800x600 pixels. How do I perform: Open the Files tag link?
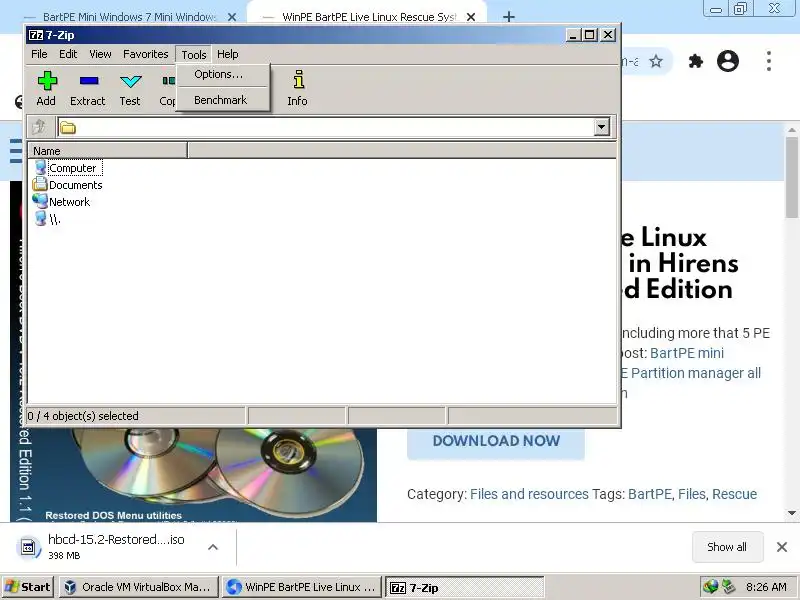[x=691, y=494]
